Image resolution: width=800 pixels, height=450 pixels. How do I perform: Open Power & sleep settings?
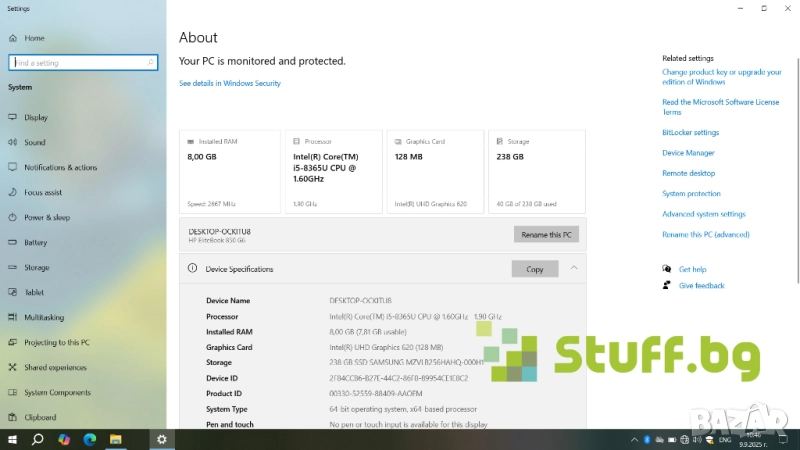tap(47, 217)
